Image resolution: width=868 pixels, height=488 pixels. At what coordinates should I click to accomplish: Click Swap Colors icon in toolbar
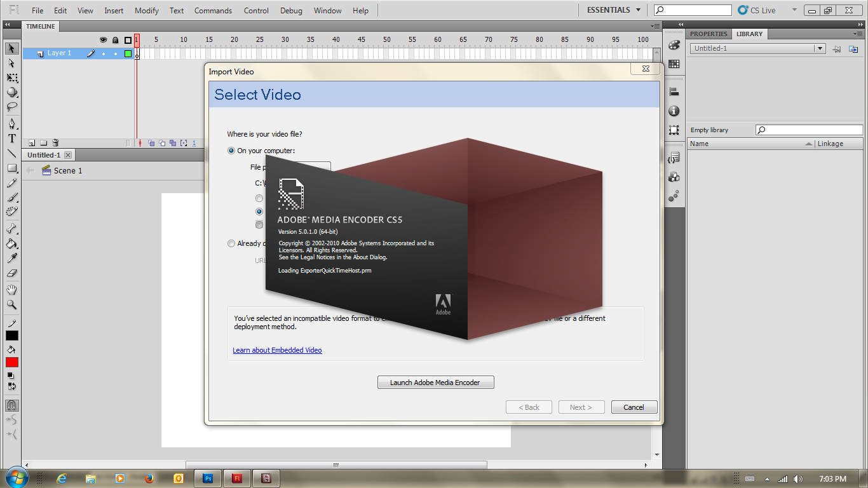[12, 386]
